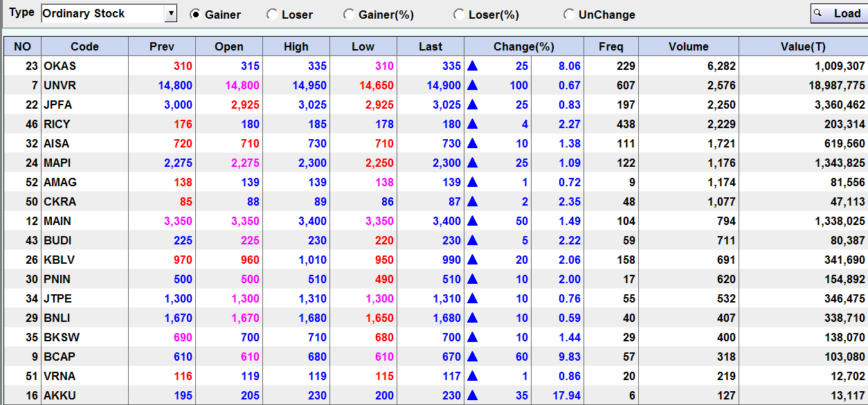This screenshot has height=405, width=868.
Task: Select the Gainer radio button
Action: (195, 15)
